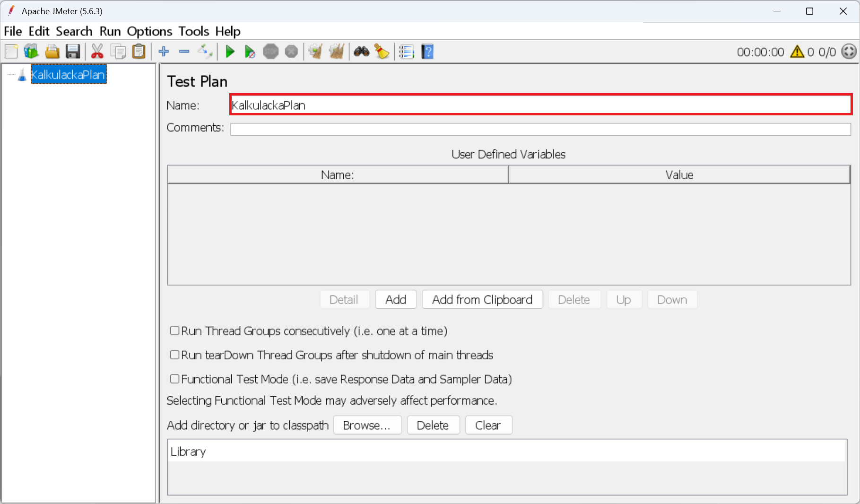Expand all tree nodes with plus icon
860x504 pixels.
(164, 52)
